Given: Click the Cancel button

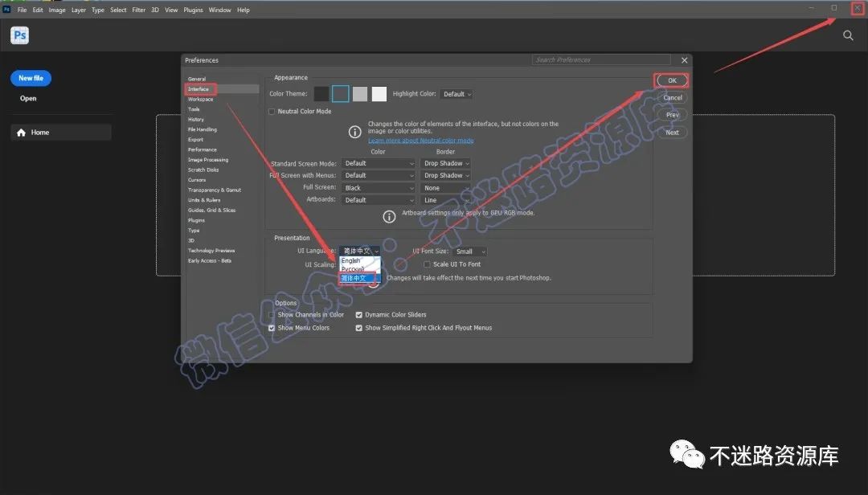Looking at the screenshot, I should tap(672, 97).
